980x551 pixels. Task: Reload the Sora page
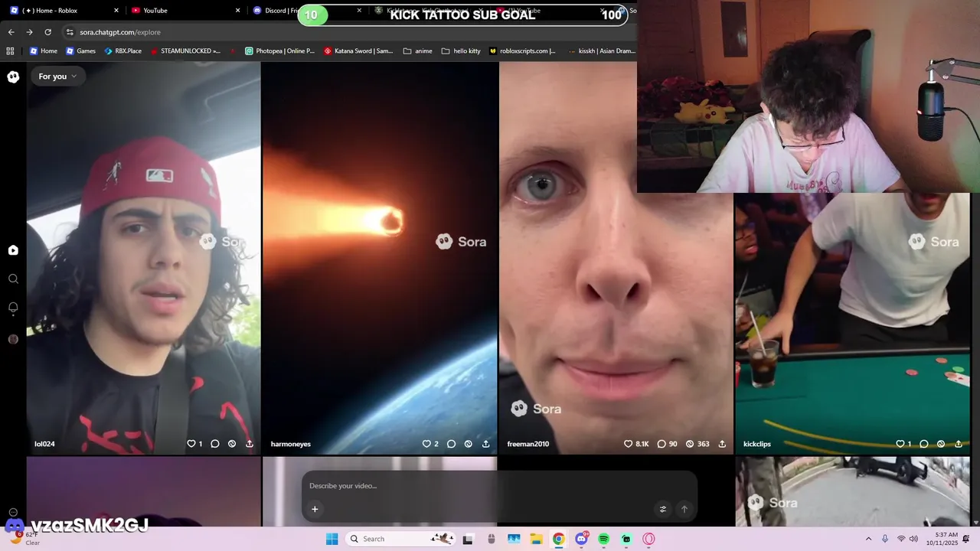point(47,32)
